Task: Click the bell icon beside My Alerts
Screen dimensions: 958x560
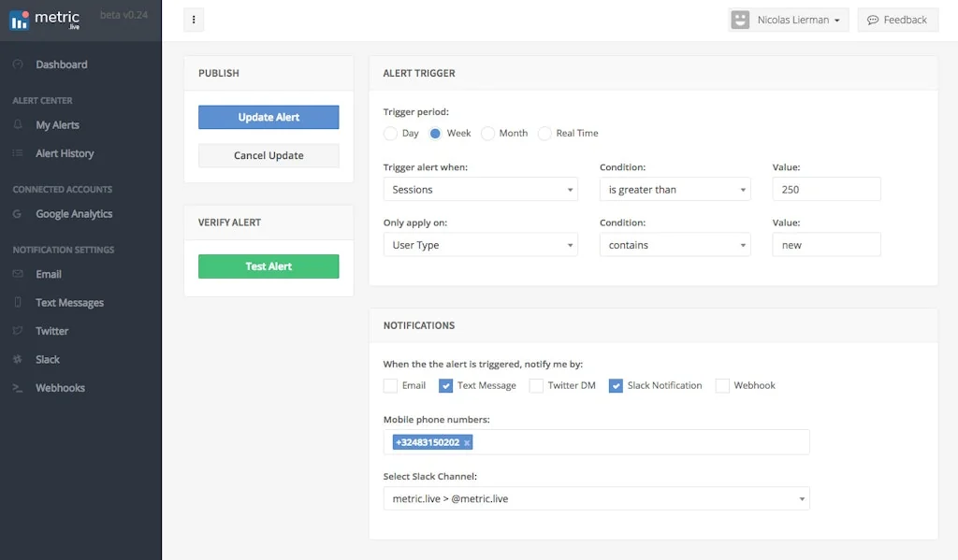Action: point(18,125)
